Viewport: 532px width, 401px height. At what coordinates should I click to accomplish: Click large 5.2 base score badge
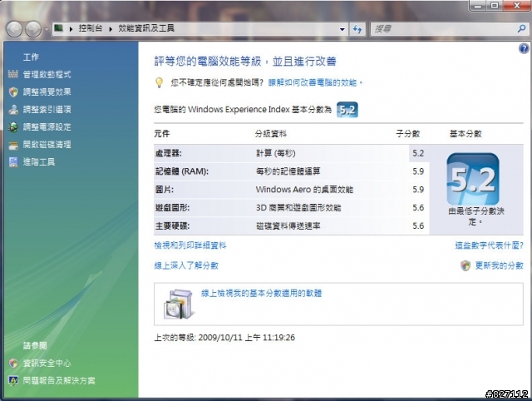coord(473,179)
